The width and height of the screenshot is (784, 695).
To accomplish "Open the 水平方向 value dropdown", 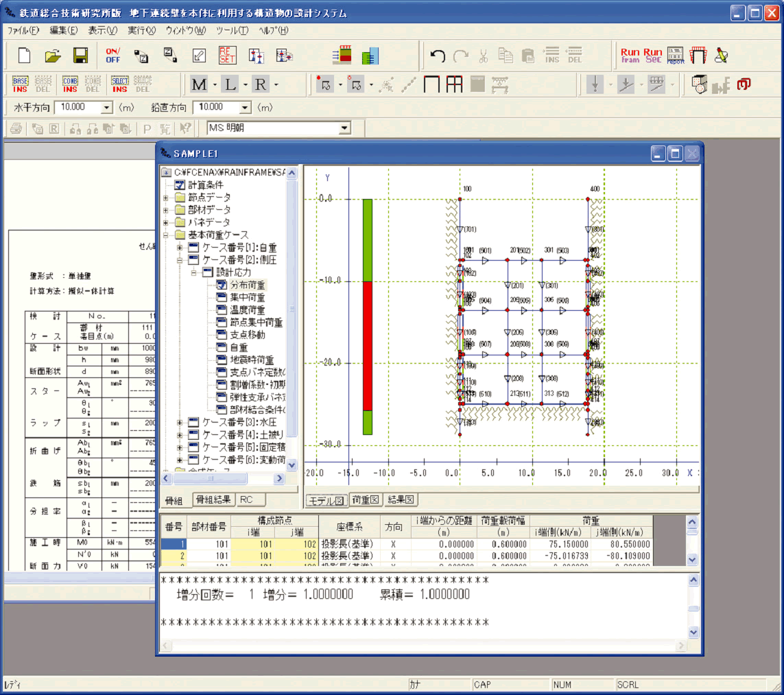I will pyautogui.click(x=106, y=108).
